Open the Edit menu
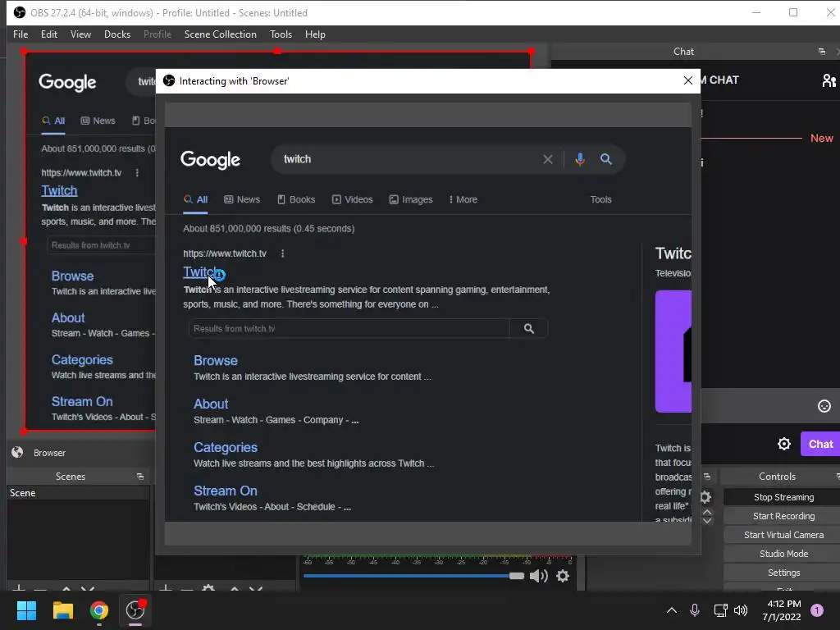The height and width of the screenshot is (630, 840). (48, 34)
